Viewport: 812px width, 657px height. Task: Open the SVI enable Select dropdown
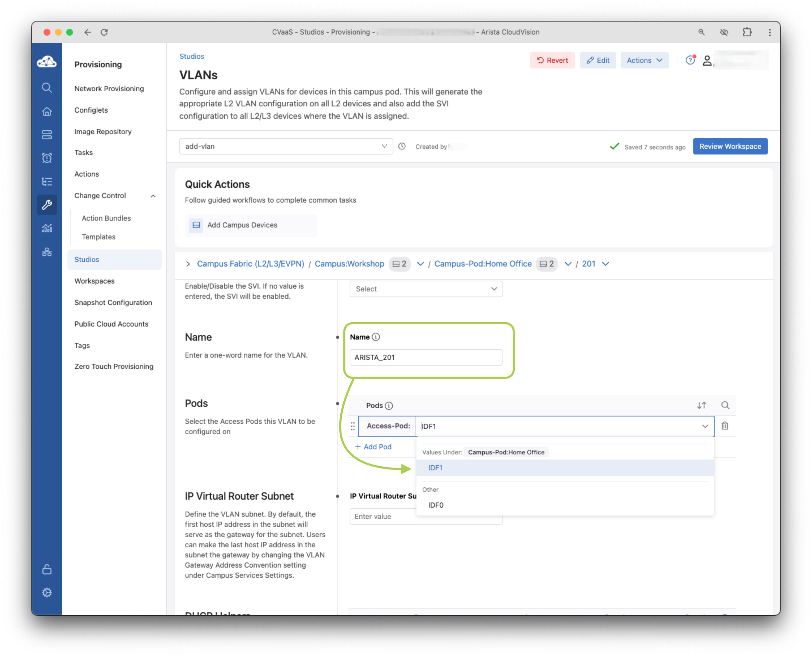(x=425, y=289)
